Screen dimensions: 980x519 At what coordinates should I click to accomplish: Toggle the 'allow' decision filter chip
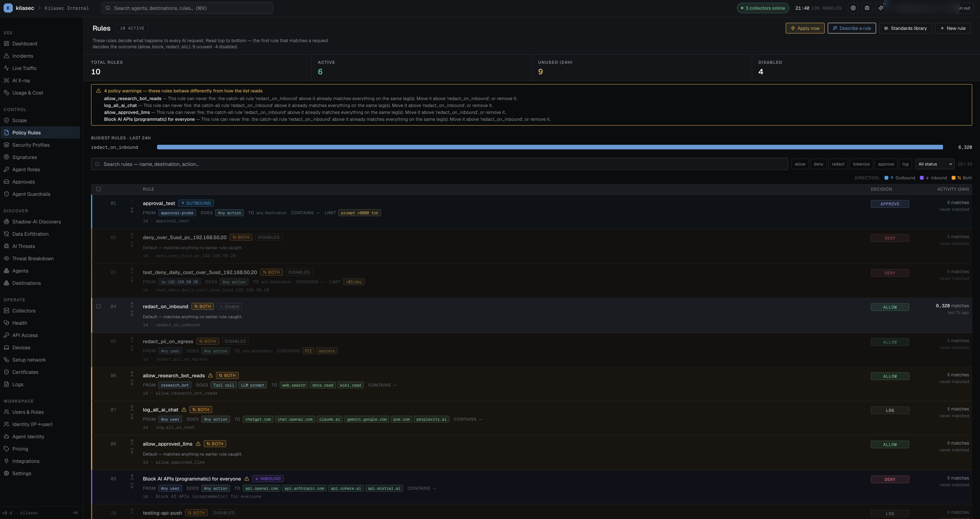point(800,164)
